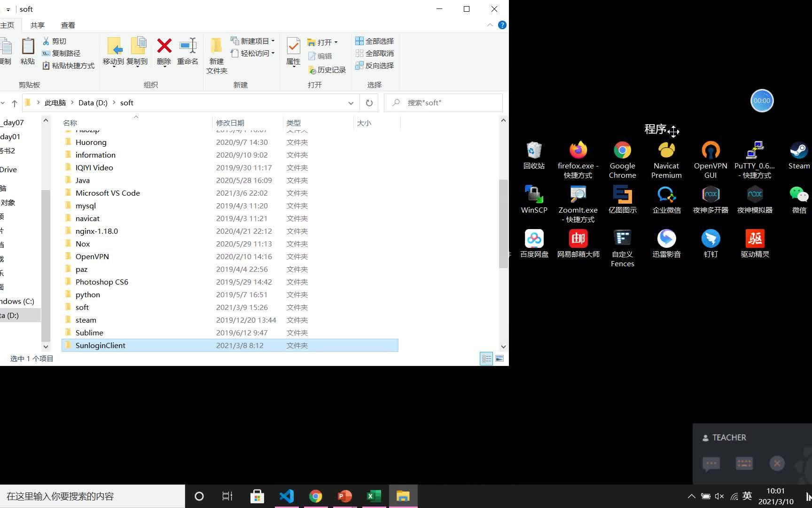
Task: Click the file list vertical scrollbar thumb
Action: (x=503, y=223)
